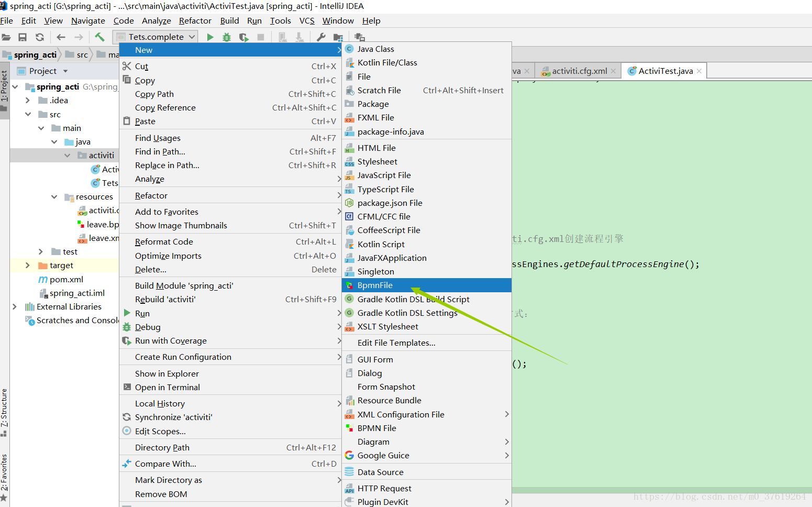The width and height of the screenshot is (812, 507).
Task: Collapse the src folder node
Action: [28, 114]
